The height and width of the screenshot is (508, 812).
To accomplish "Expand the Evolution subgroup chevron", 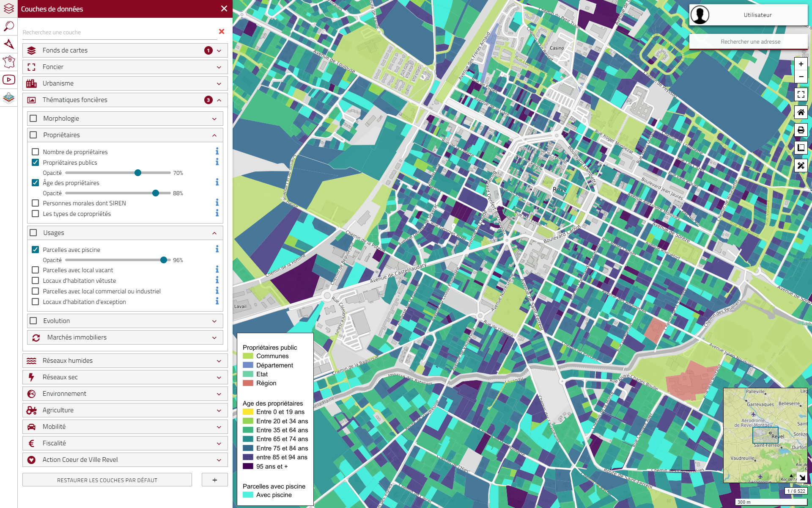I will click(x=214, y=321).
